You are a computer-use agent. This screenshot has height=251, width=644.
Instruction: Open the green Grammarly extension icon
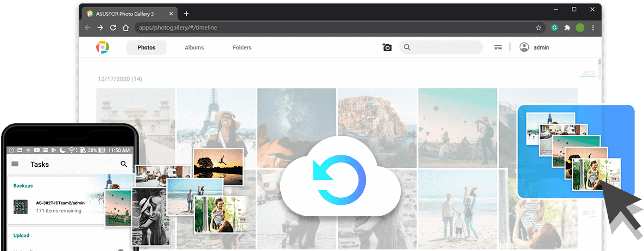tap(554, 28)
